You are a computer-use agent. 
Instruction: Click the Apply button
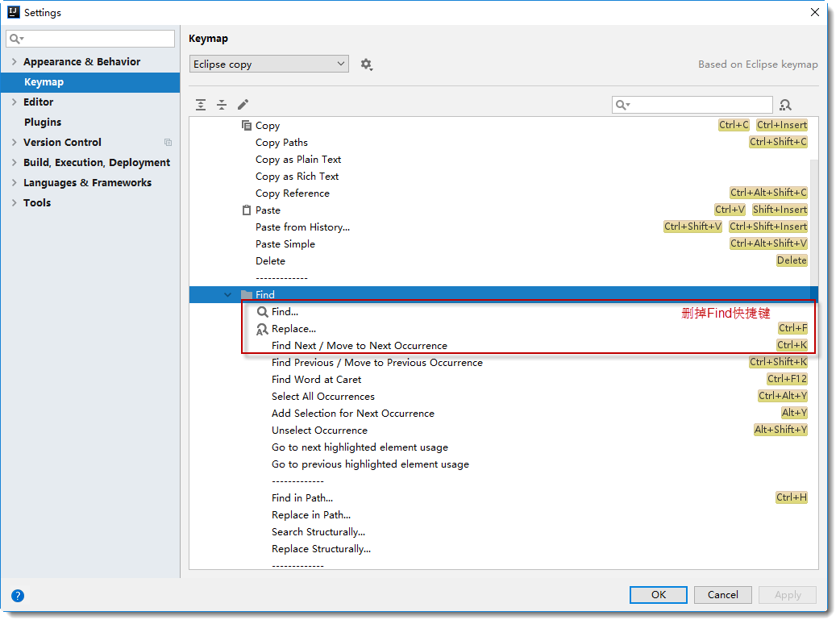coord(788,594)
